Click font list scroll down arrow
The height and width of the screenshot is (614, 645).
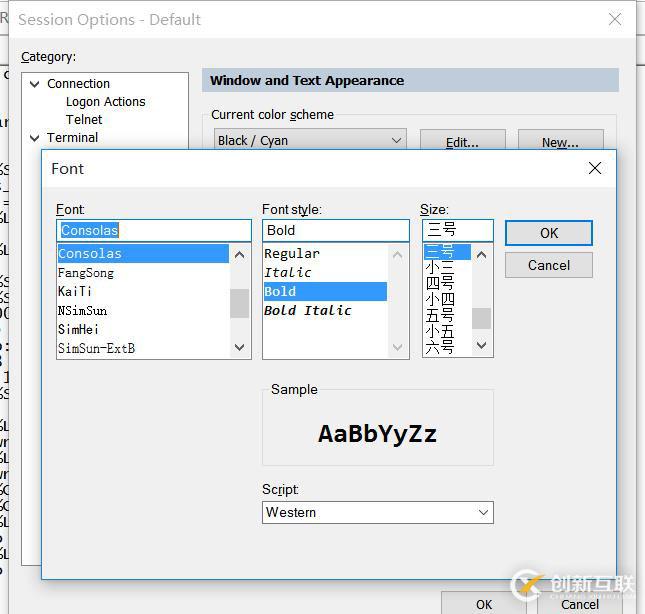pyautogui.click(x=239, y=348)
